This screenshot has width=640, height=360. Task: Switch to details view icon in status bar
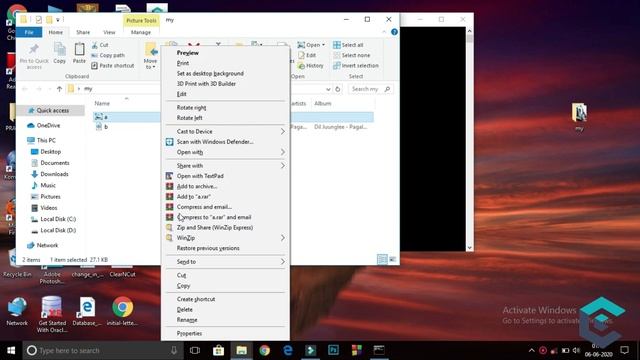[382, 260]
